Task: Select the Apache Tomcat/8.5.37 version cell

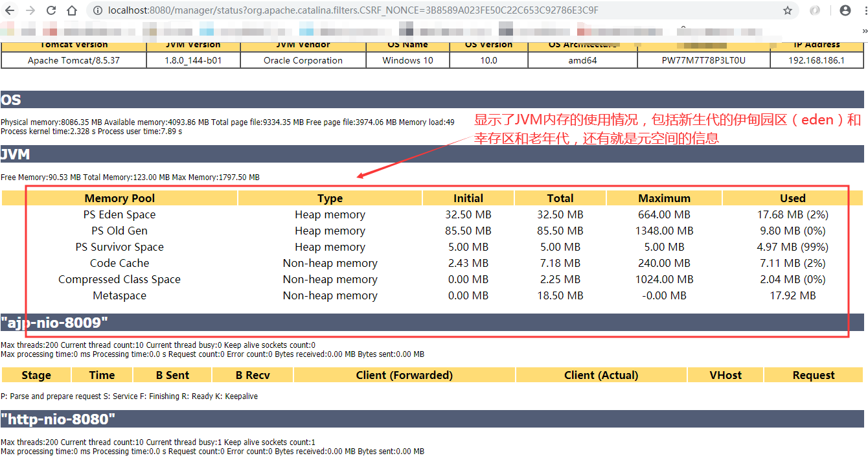Action: click(73, 60)
